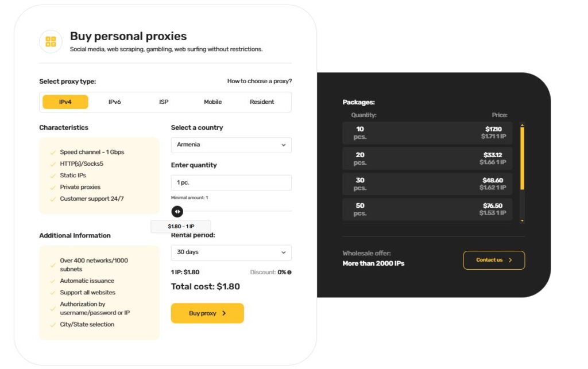Switch to the Mobile proxy type
588x369 pixels.
tap(212, 102)
